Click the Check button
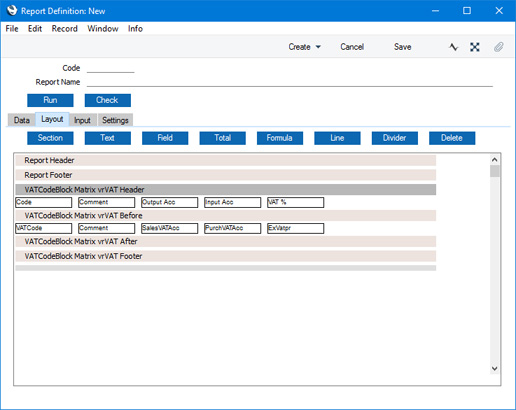Screen dimensions: 516x410 [x=108, y=100]
